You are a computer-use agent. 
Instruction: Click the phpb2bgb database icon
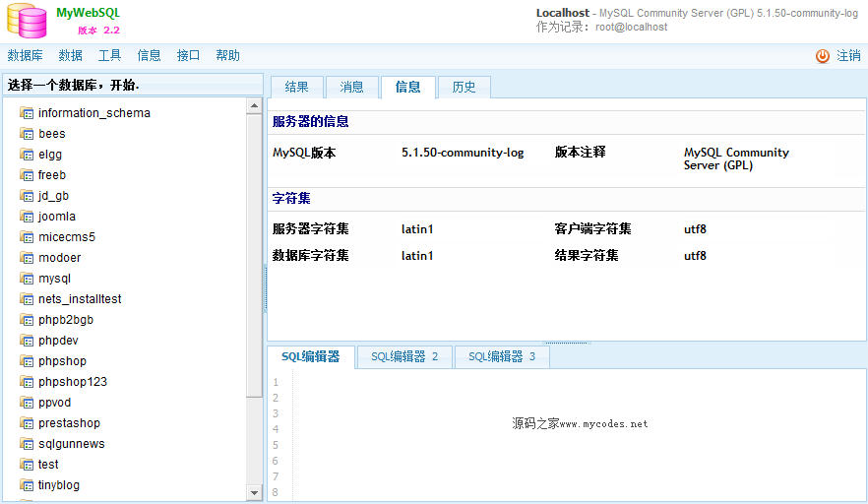pyautogui.click(x=27, y=320)
